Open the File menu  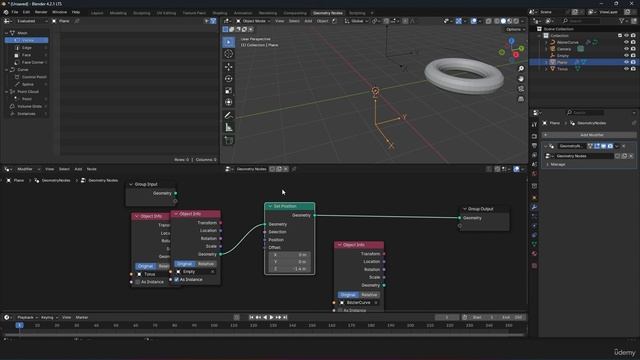pos(15,12)
